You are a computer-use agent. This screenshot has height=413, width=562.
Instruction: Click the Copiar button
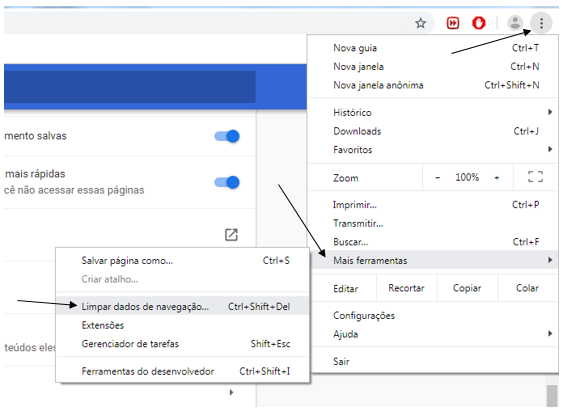[467, 288]
